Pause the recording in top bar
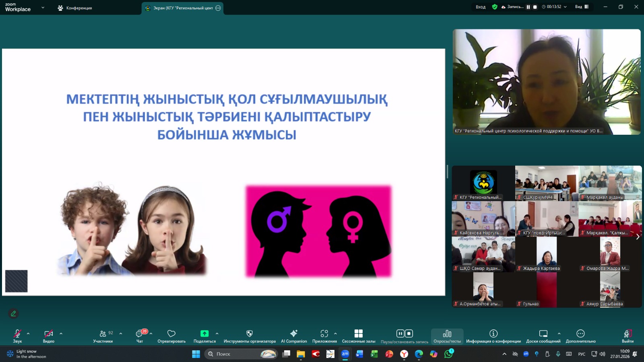The image size is (644, 362). [528, 7]
